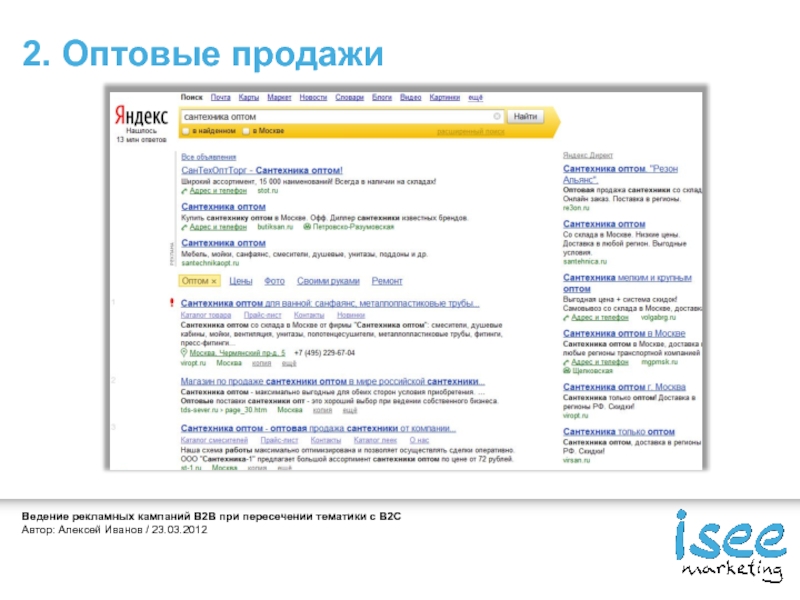The image size is (800, 600).
Task: Open the right-column Сантехника оптом ad from santehnica.ru
Action: [604, 224]
